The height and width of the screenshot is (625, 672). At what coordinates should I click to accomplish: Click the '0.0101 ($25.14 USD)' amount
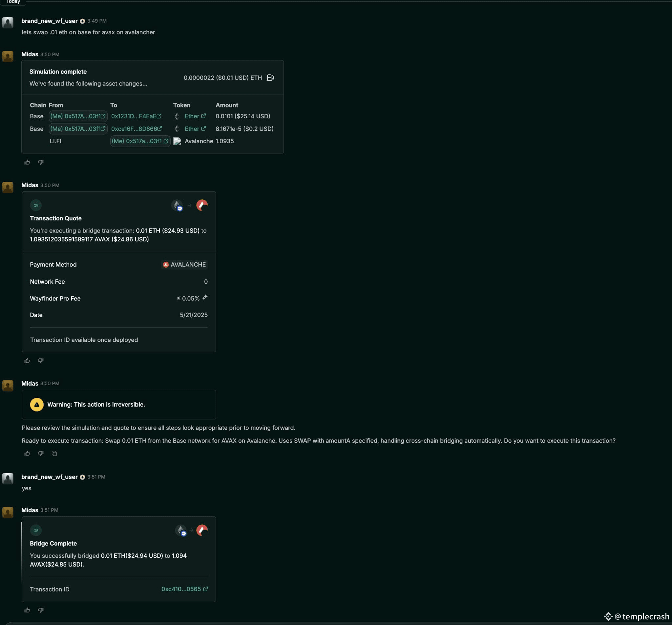point(243,116)
